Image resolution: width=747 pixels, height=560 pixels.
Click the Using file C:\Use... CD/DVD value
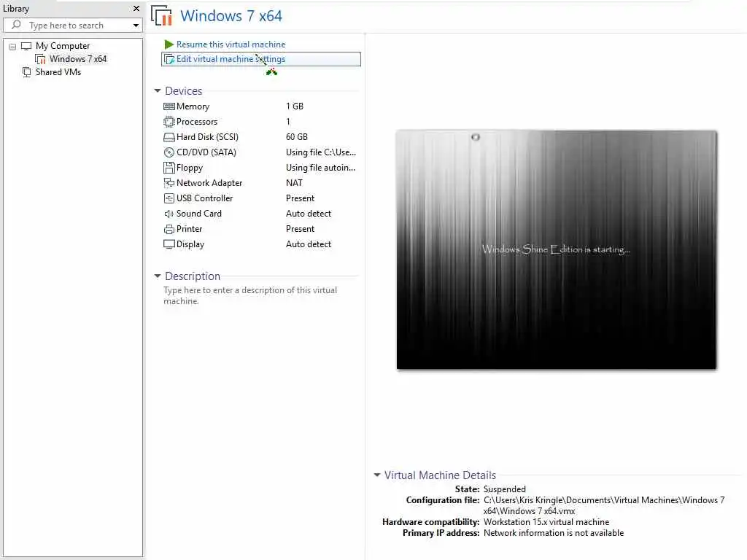[x=321, y=152]
